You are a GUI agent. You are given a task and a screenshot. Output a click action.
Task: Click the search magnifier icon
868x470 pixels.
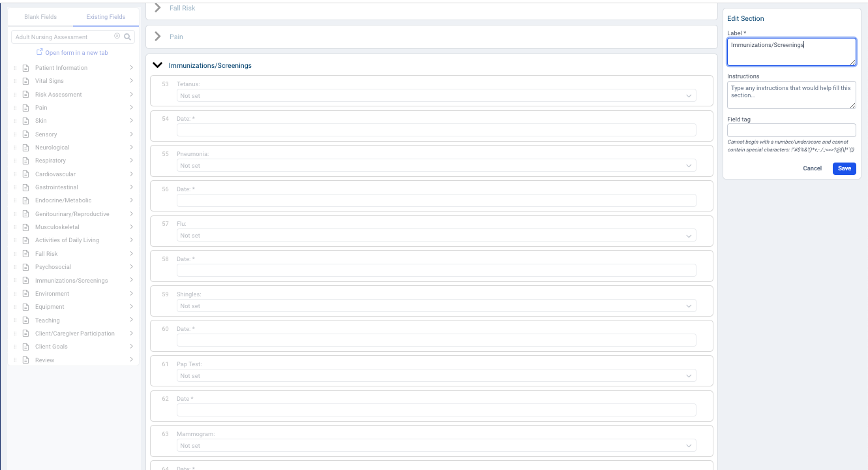tap(128, 37)
